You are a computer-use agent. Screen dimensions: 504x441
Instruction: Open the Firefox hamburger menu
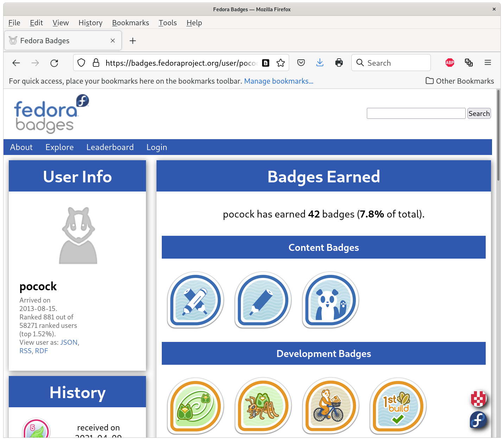(488, 63)
